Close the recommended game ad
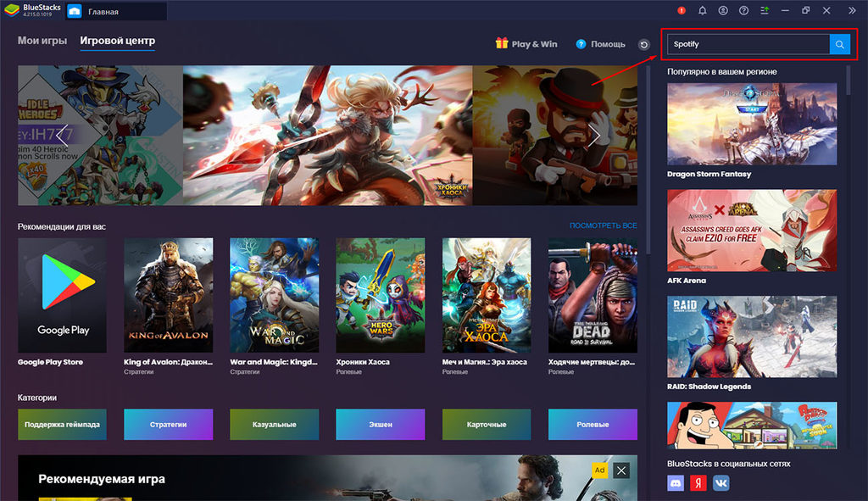Image resolution: width=868 pixels, height=501 pixels. [x=621, y=470]
